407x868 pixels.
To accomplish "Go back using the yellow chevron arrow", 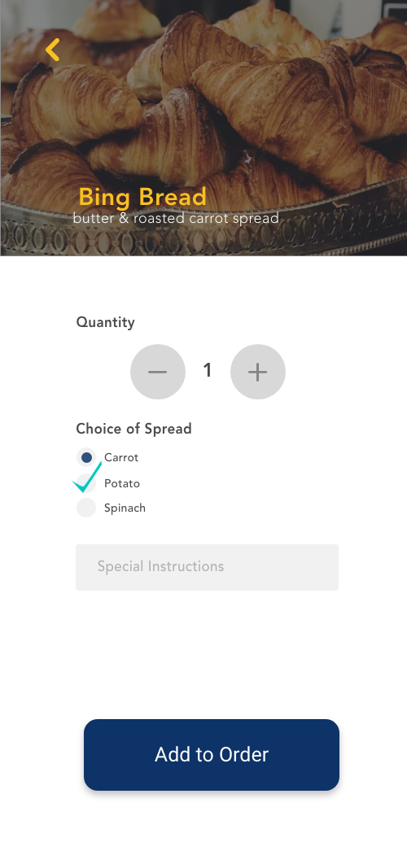I will click(x=53, y=50).
